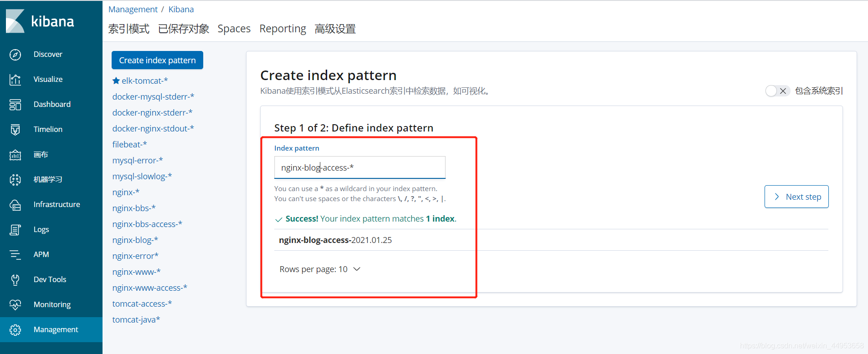Click the Create index pattern heading
The width and height of the screenshot is (868, 354).
coord(329,75)
